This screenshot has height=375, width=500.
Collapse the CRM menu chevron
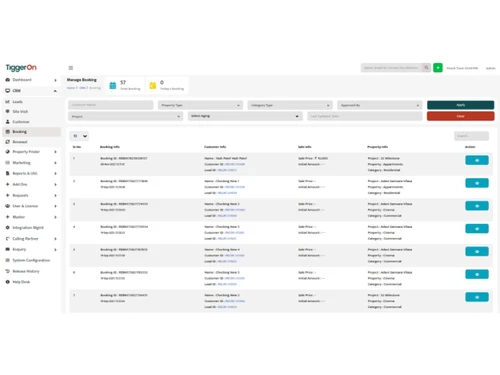[x=55, y=91]
